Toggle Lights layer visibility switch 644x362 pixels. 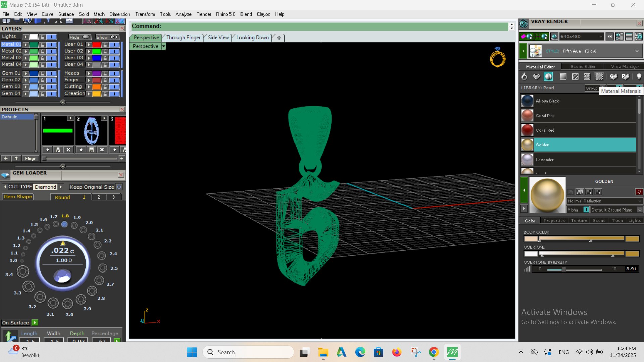click(x=51, y=37)
